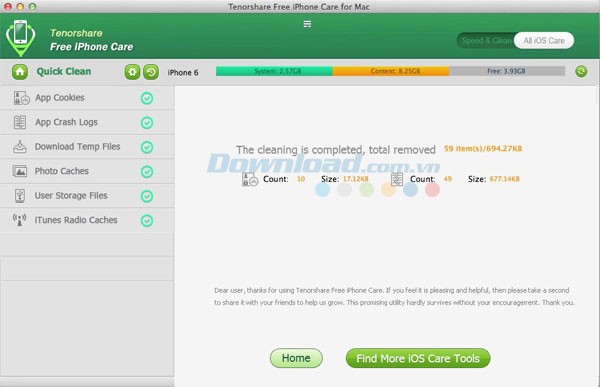This screenshot has width=600, height=387.
Task: Switch to the All iOS Care mode
Action: pos(544,41)
